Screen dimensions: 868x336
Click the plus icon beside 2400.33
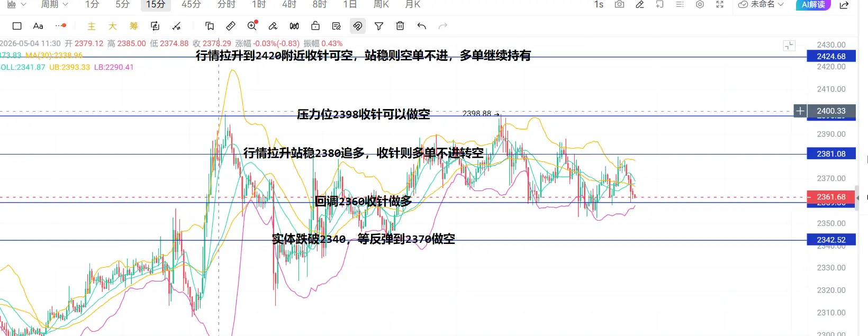800,111
